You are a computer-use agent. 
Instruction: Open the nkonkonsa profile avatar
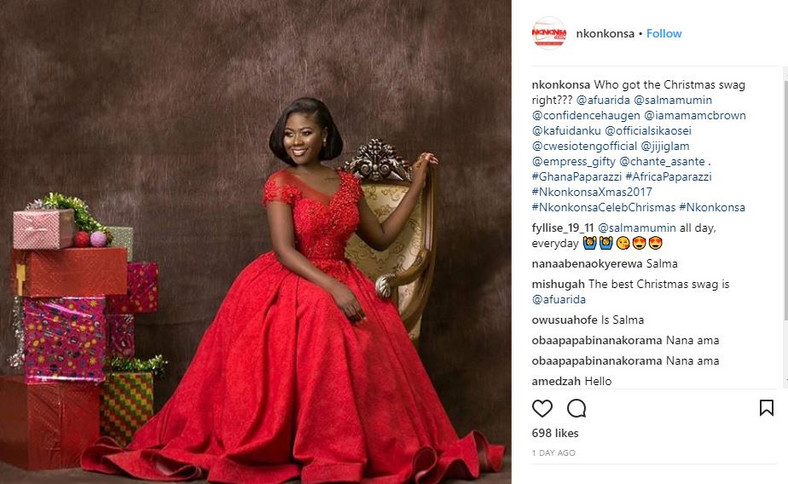tap(549, 33)
